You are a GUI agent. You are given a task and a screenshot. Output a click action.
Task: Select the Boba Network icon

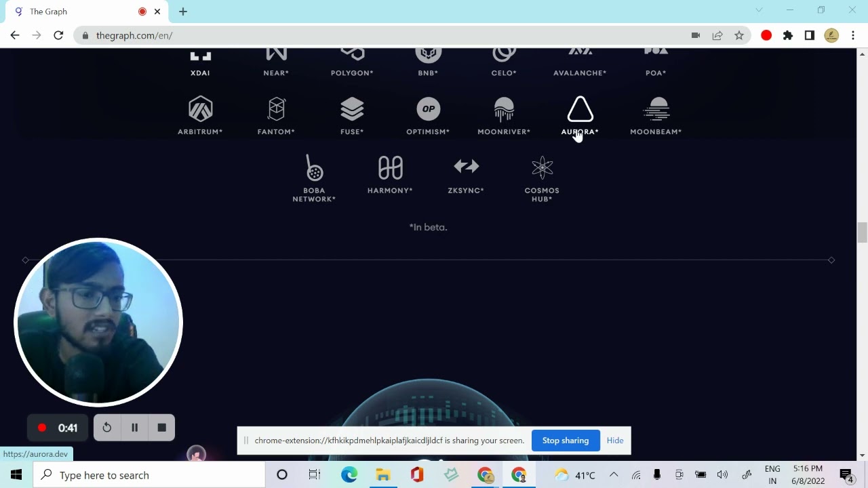pyautogui.click(x=314, y=167)
